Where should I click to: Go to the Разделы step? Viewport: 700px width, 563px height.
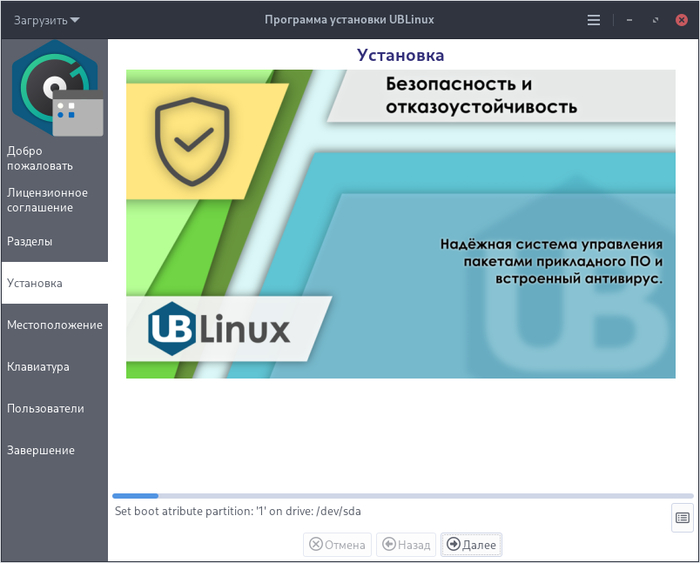click(54, 242)
